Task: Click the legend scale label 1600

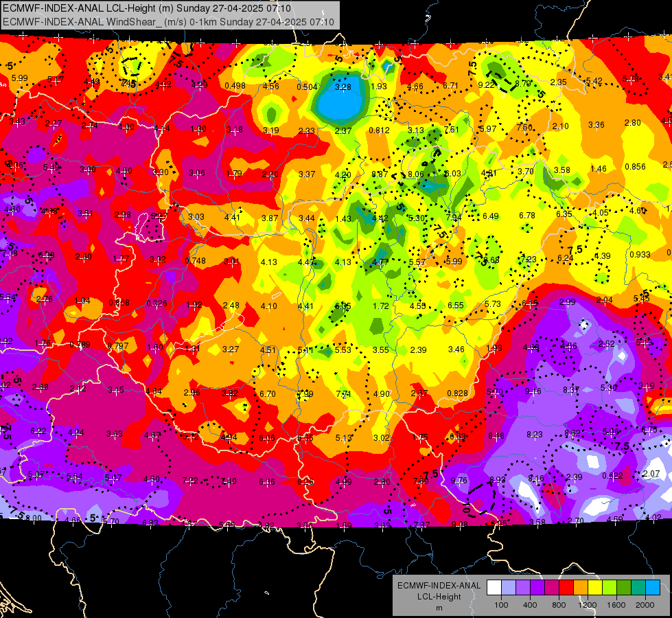Action: click(x=616, y=605)
